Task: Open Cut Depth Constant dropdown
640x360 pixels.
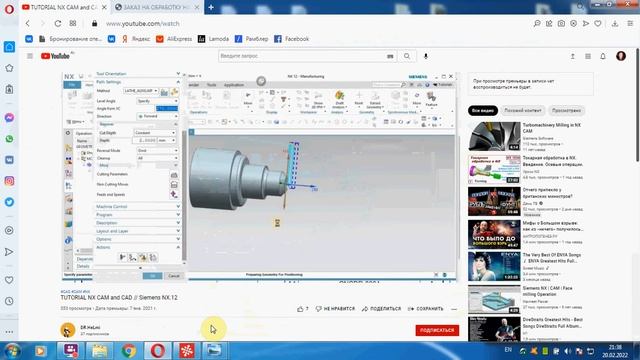Action: pyautogui.click(x=155, y=133)
